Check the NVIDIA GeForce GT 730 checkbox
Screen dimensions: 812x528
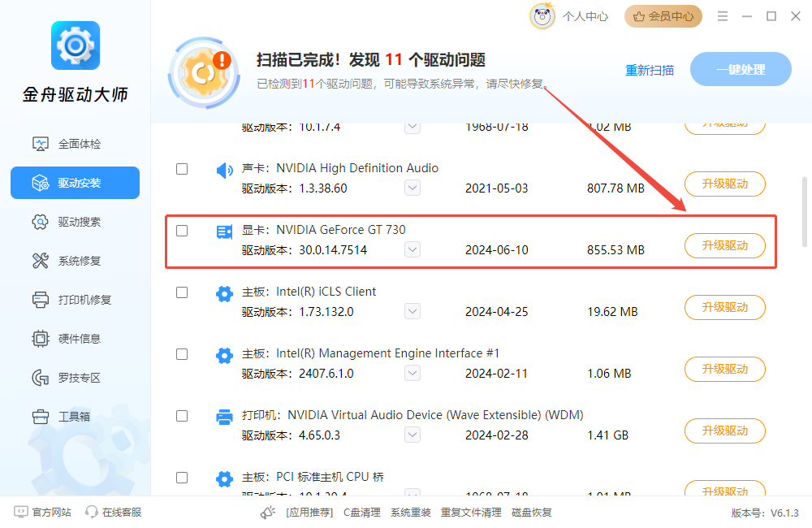tap(182, 231)
